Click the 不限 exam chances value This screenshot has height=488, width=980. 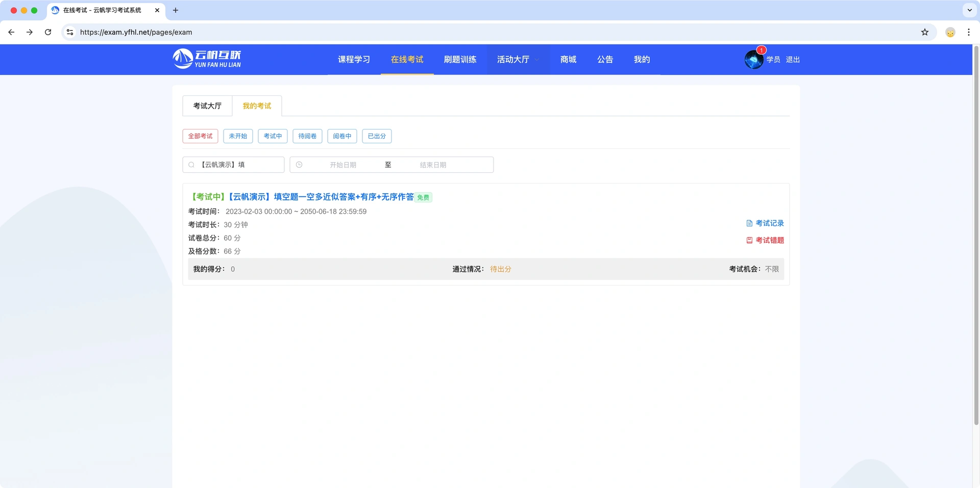(x=772, y=269)
